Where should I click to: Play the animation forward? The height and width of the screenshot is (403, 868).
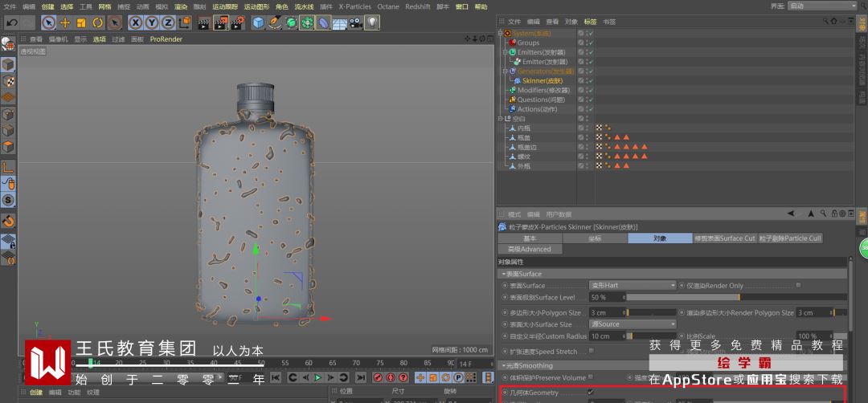[317, 377]
